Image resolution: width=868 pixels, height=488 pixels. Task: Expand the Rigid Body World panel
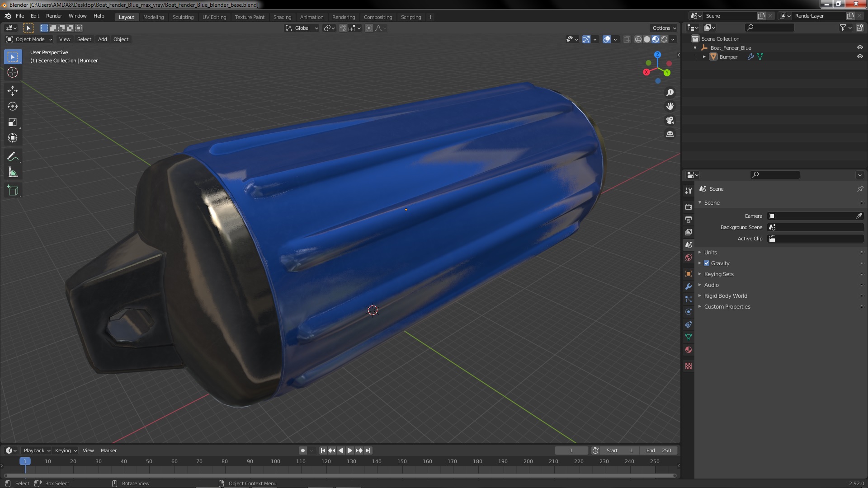pyautogui.click(x=726, y=296)
